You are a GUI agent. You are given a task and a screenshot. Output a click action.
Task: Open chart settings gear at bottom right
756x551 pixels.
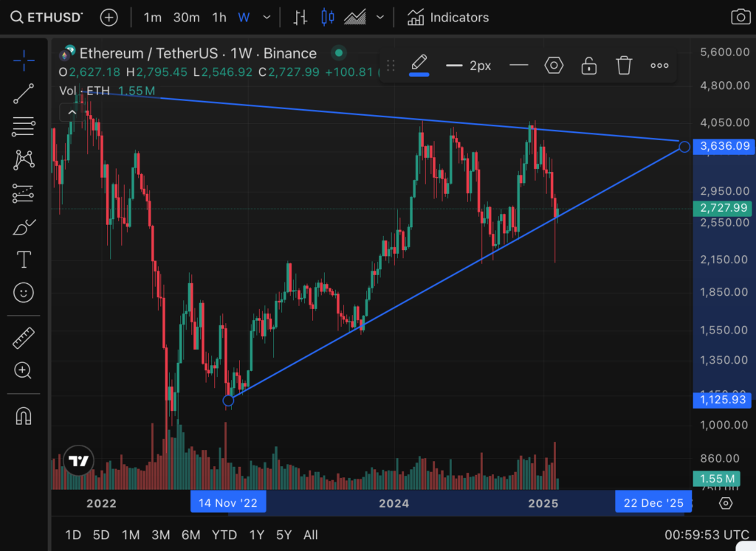tap(726, 503)
